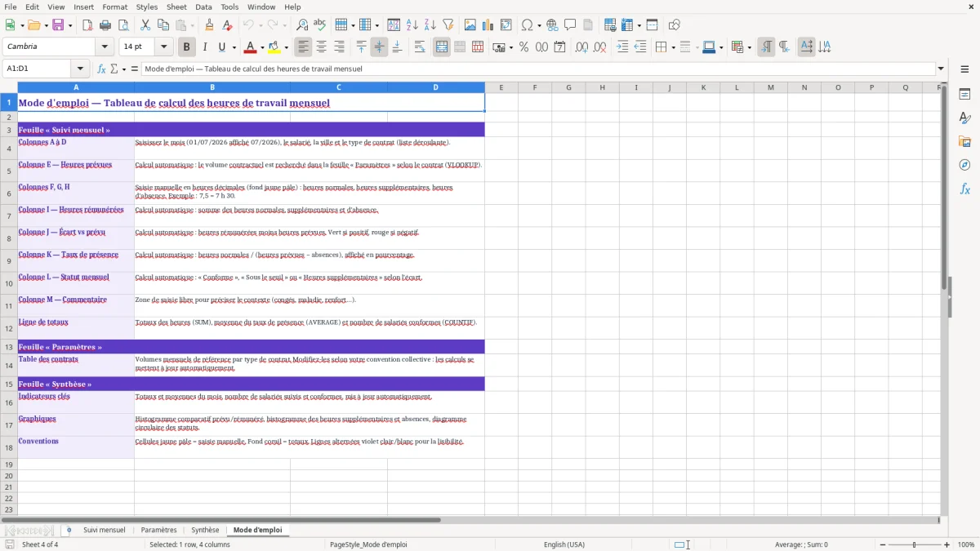Open Find & Replace tool
Image resolution: width=980 pixels, height=551 pixels.
(x=302, y=25)
